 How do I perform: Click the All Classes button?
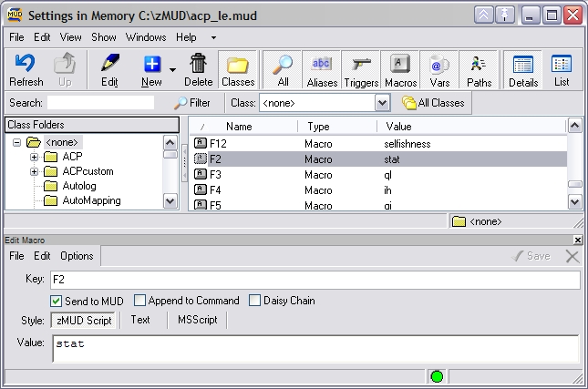[433, 103]
